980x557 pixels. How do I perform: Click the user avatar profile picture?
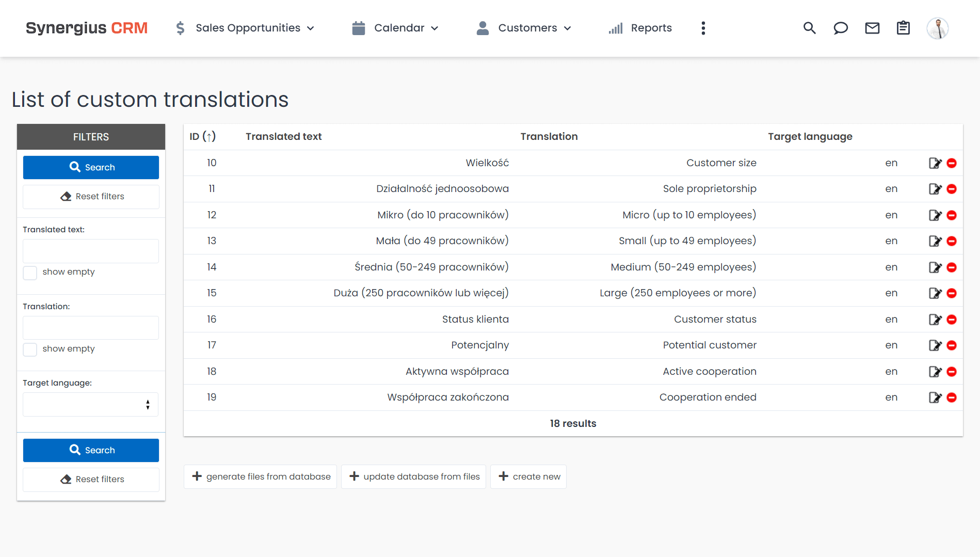pos(937,28)
